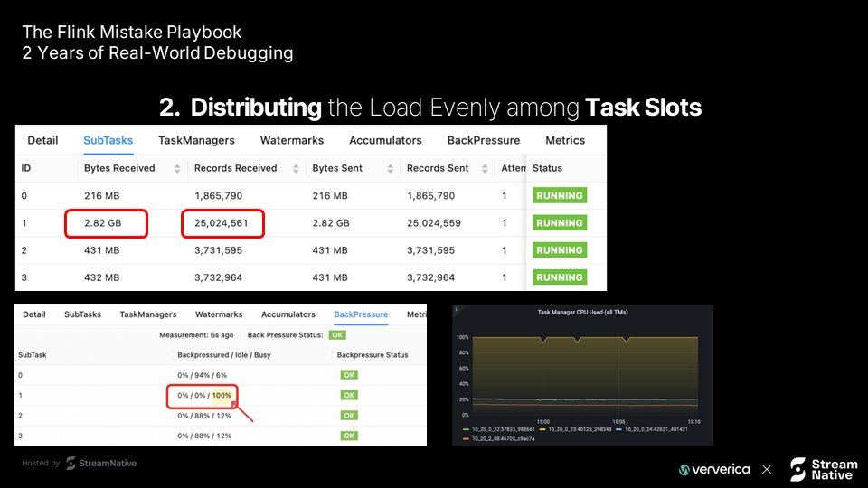Open Watermarks tab in lower panel
The height and width of the screenshot is (488, 868).
[x=219, y=314]
